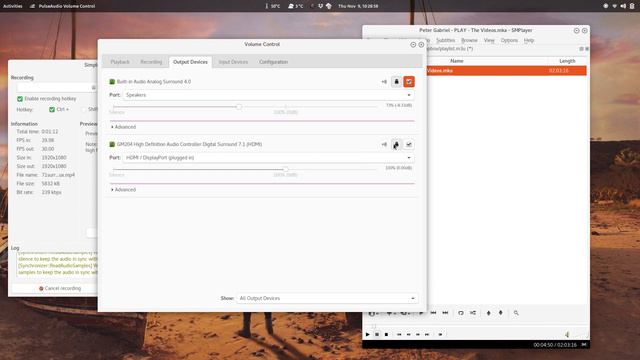Click SMPlayer play button
640x360 pixels.
[367, 334]
